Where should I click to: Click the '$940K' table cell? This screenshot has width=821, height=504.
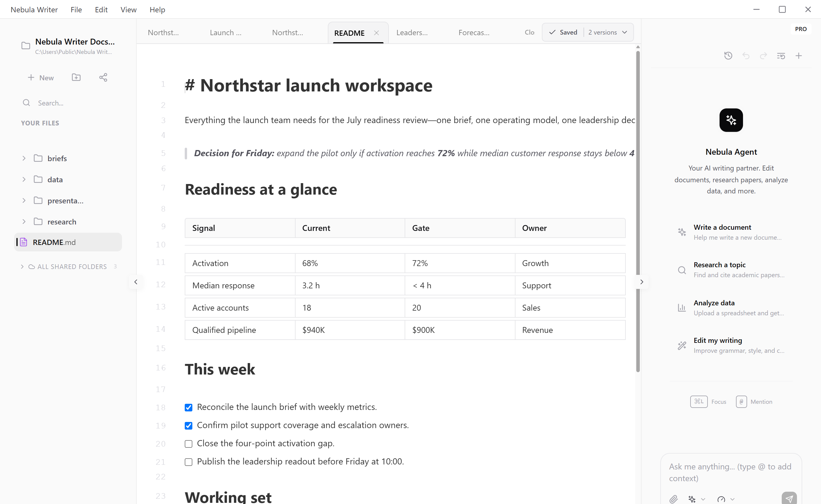pyautogui.click(x=350, y=330)
